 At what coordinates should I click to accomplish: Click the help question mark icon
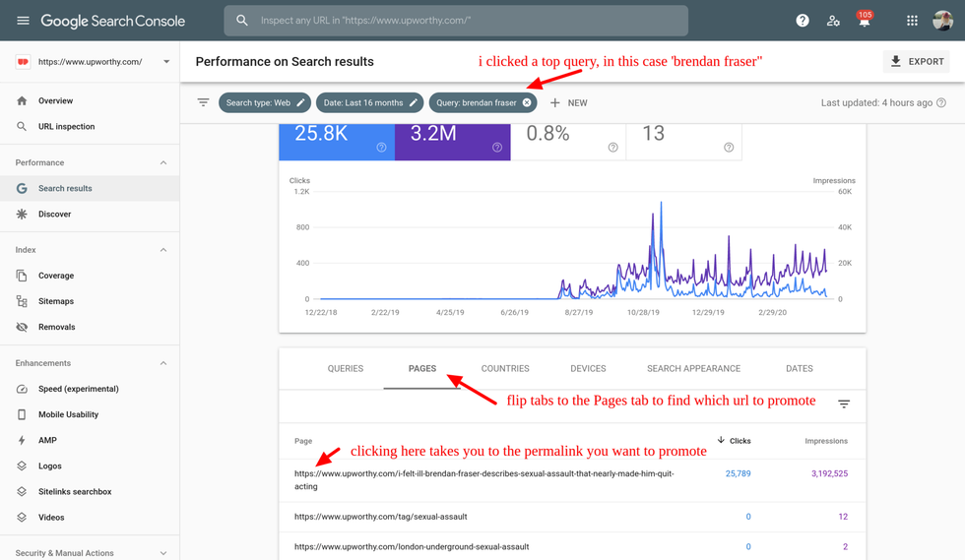[x=803, y=21]
